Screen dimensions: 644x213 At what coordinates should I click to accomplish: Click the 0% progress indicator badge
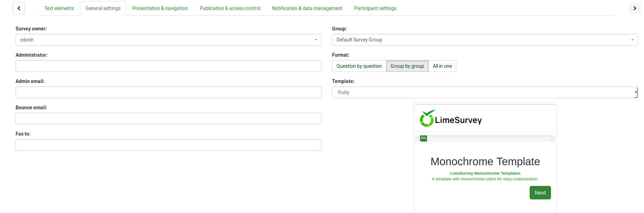click(423, 138)
